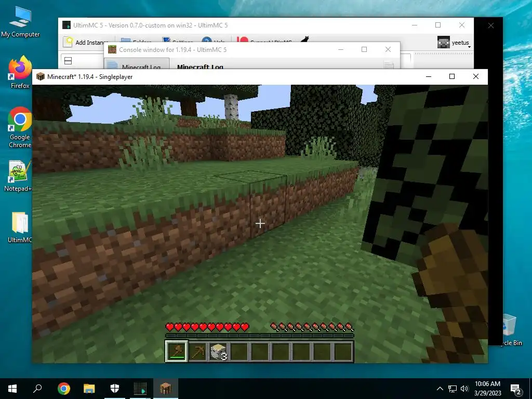Image resolution: width=532 pixels, height=399 pixels.
Task: Open taskbar search magnifier
Action: (x=37, y=389)
